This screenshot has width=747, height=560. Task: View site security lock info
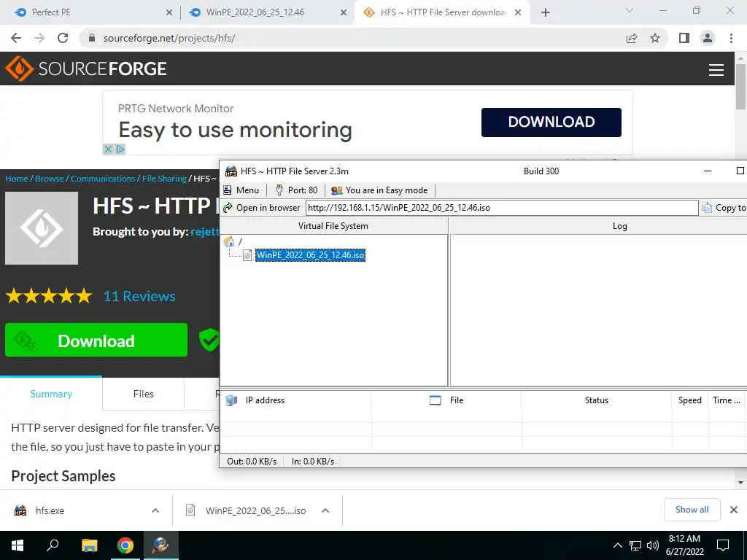pyautogui.click(x=93, y=38)
